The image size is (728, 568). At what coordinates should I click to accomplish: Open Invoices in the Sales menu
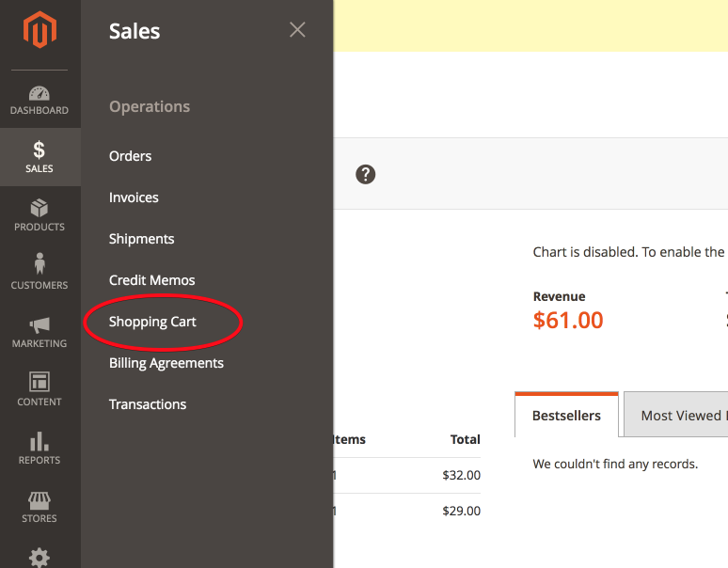[x=134, y=197]
